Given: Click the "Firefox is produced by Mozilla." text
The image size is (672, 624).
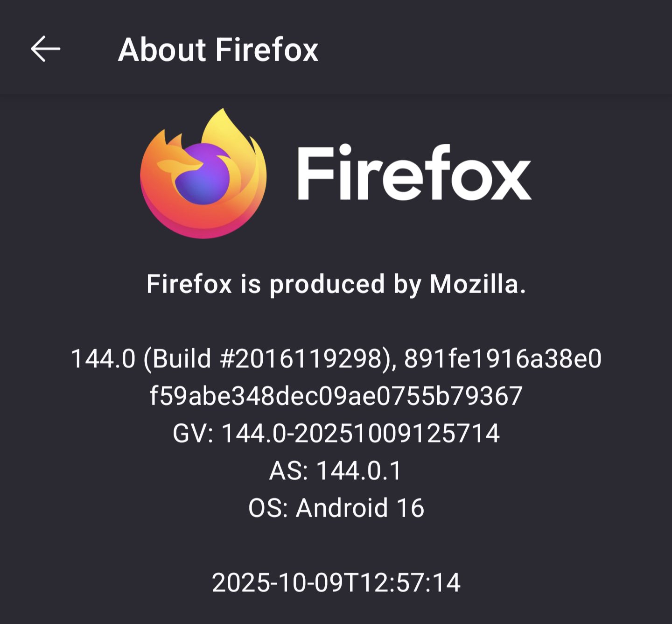Looking at the screenshot, I should (336, 284).
